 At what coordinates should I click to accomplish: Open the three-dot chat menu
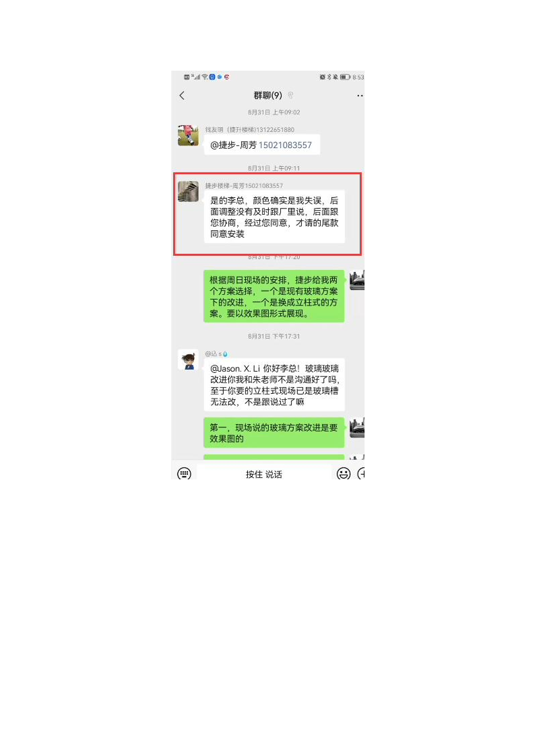coord(360,96)
